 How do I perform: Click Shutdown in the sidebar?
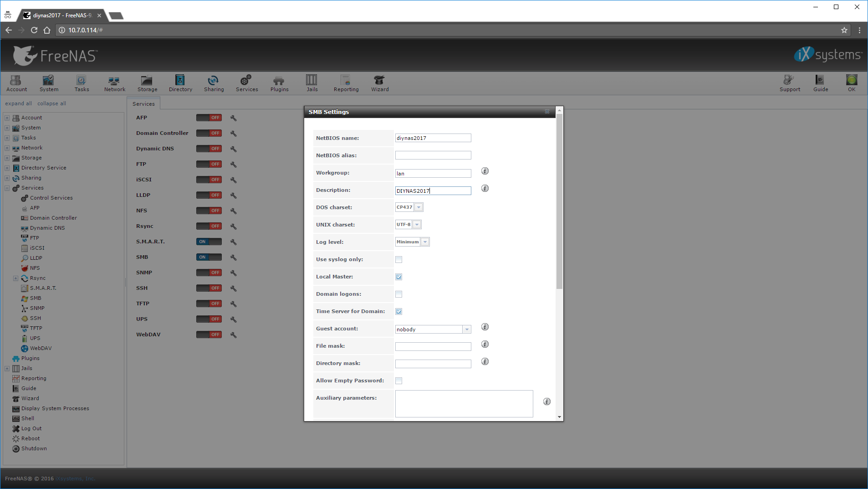point(34,448)
